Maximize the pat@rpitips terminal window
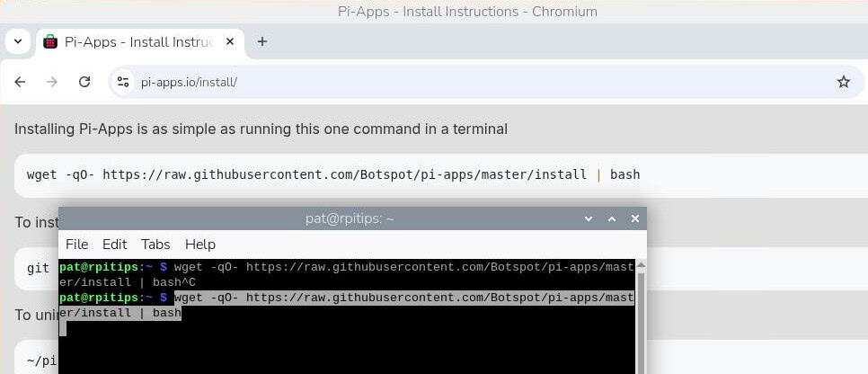This screenshot has width=868, height=374. point(612,218)
